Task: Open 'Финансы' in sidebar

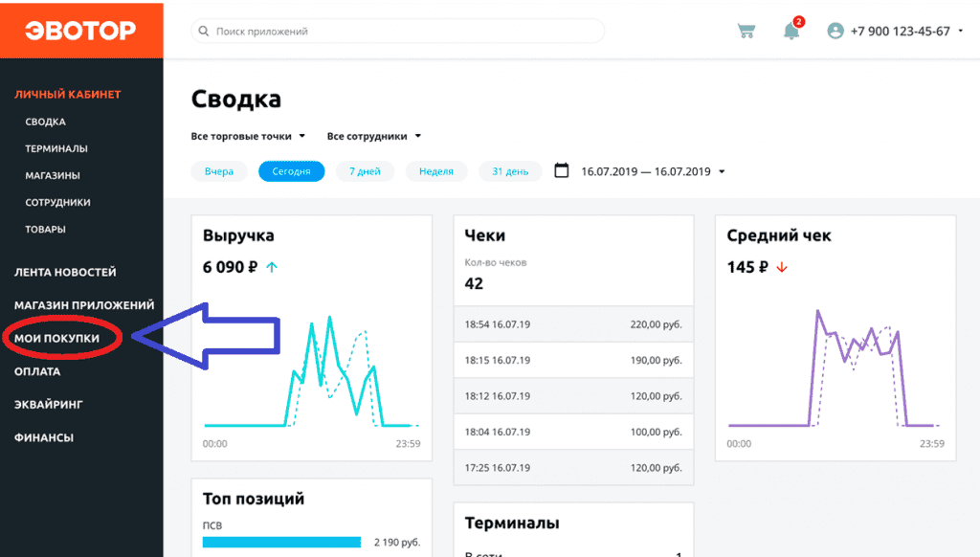Action: pyautogui.click(x=44, y=437)
